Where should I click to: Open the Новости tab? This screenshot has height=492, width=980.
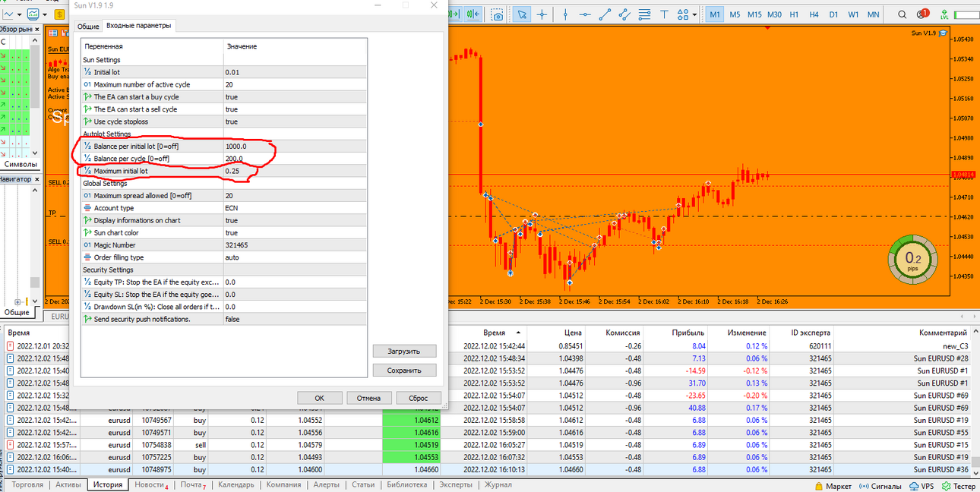point(150,484)
